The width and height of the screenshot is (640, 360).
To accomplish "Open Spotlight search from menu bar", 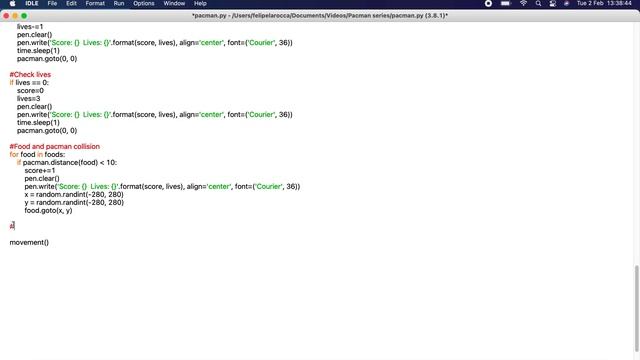I will 538,3.
